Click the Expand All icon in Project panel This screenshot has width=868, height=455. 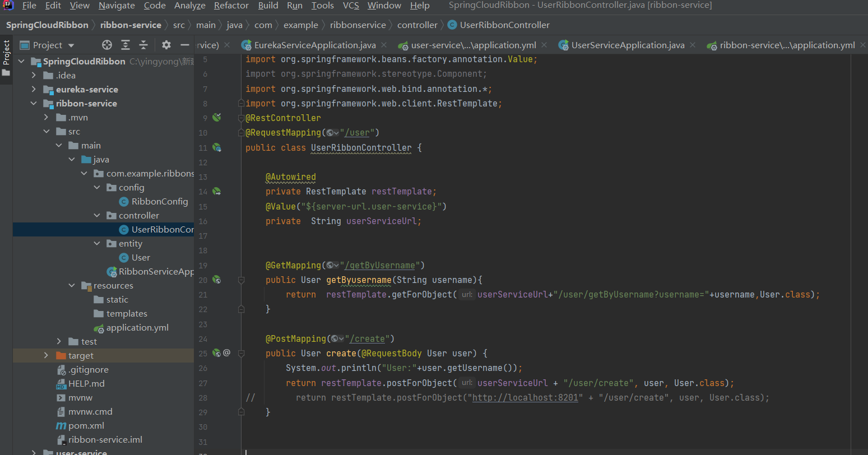tap(126, 45)
